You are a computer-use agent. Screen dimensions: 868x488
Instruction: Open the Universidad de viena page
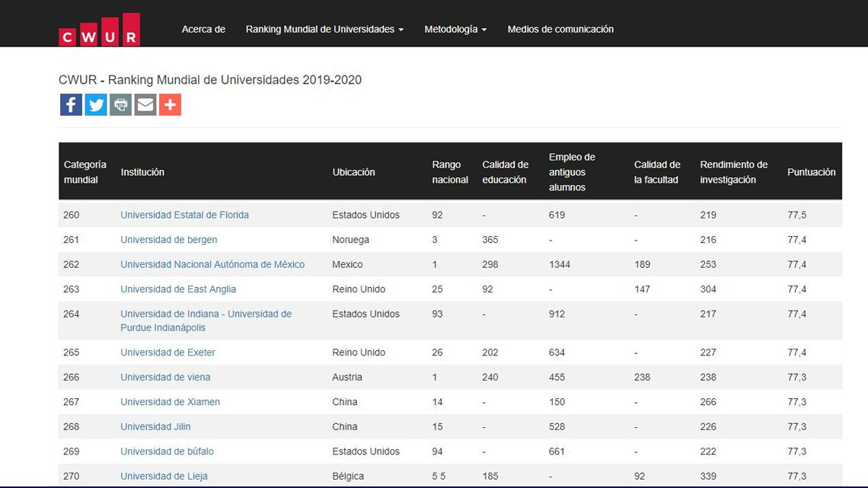click(x=165, y=377)
